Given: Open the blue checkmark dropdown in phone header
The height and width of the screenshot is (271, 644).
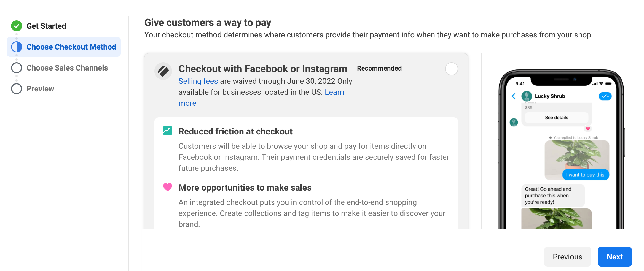Looking at the screenshot, I should [605, 96].
